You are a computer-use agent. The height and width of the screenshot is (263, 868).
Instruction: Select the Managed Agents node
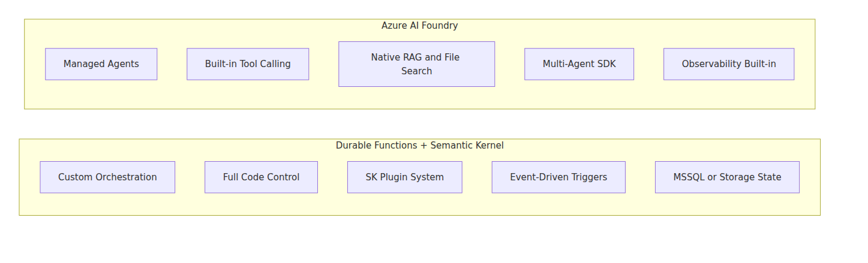click(101, 64)
